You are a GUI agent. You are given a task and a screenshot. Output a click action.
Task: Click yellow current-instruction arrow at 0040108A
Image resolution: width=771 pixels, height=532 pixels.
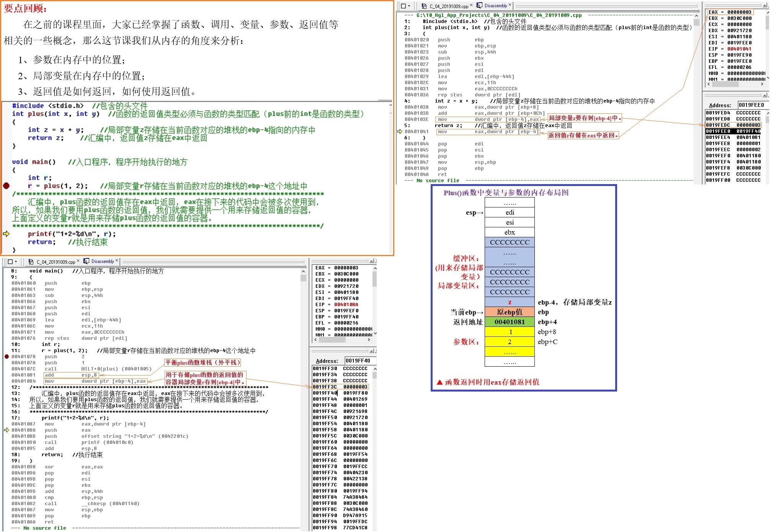click(x=7, y=430)
